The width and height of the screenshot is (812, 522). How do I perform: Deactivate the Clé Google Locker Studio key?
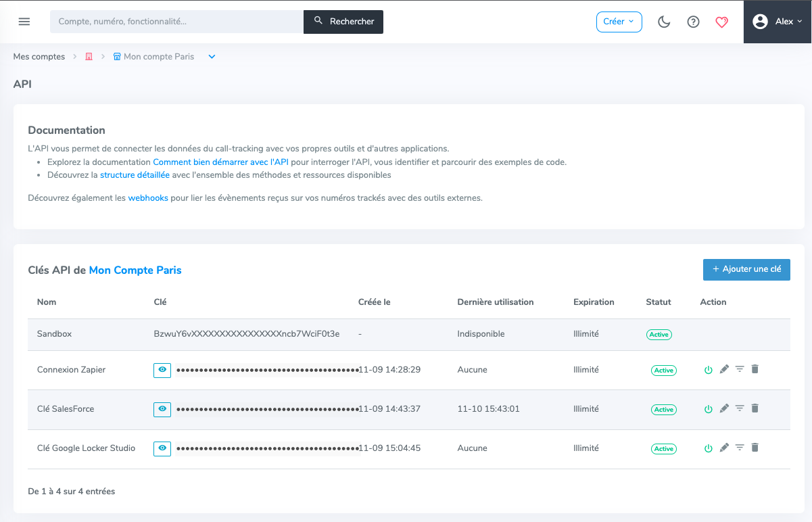click(709, 448)
